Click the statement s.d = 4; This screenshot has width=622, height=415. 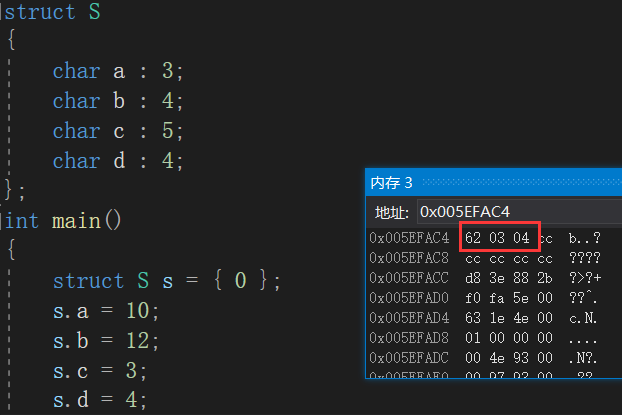100,400
